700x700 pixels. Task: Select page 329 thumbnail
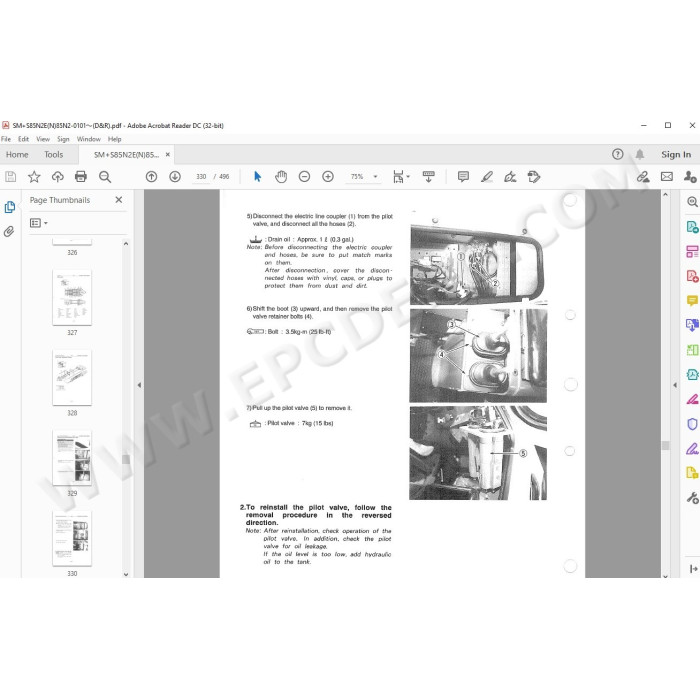pyautogui.click(x=72, y=458)
